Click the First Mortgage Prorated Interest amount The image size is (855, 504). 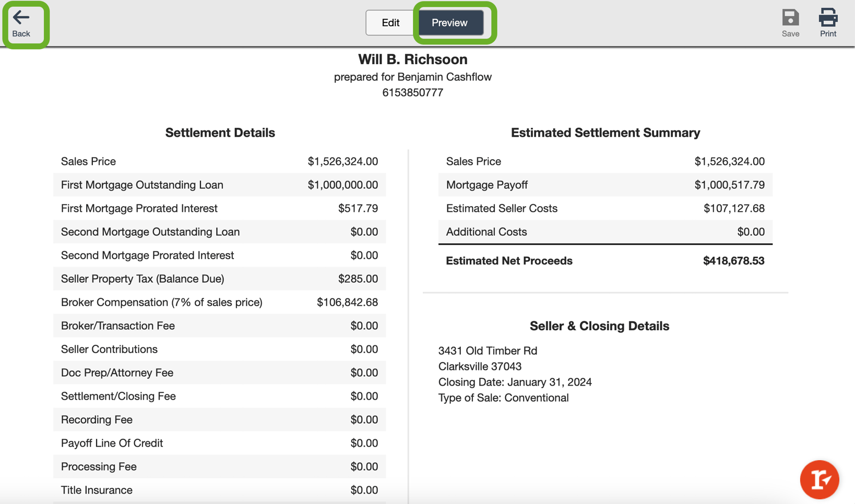(x=358, y=208)
